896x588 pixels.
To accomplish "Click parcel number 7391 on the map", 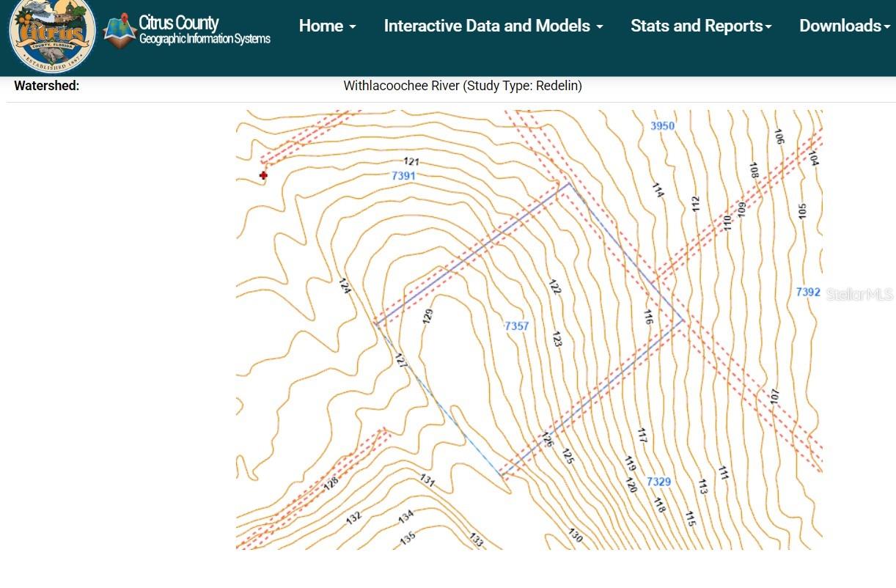I will click(x=403, y=176).
